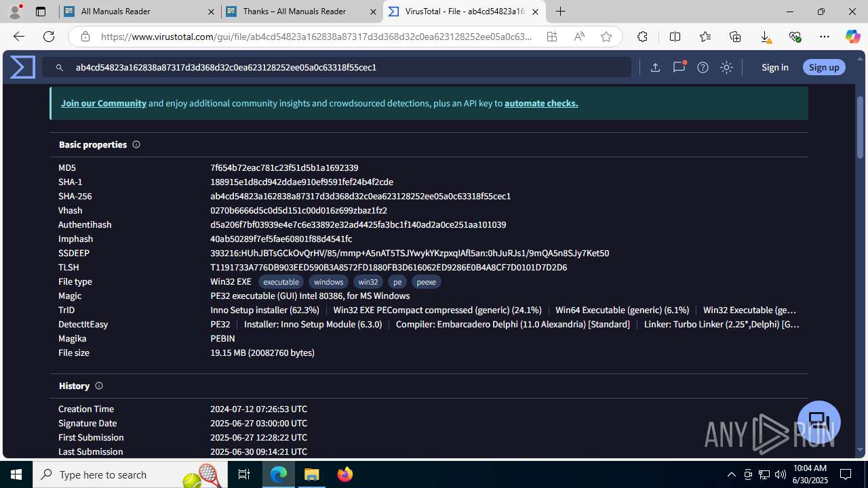Open the Copilot icon
868x488 pixels.
(x=852, y=37)
